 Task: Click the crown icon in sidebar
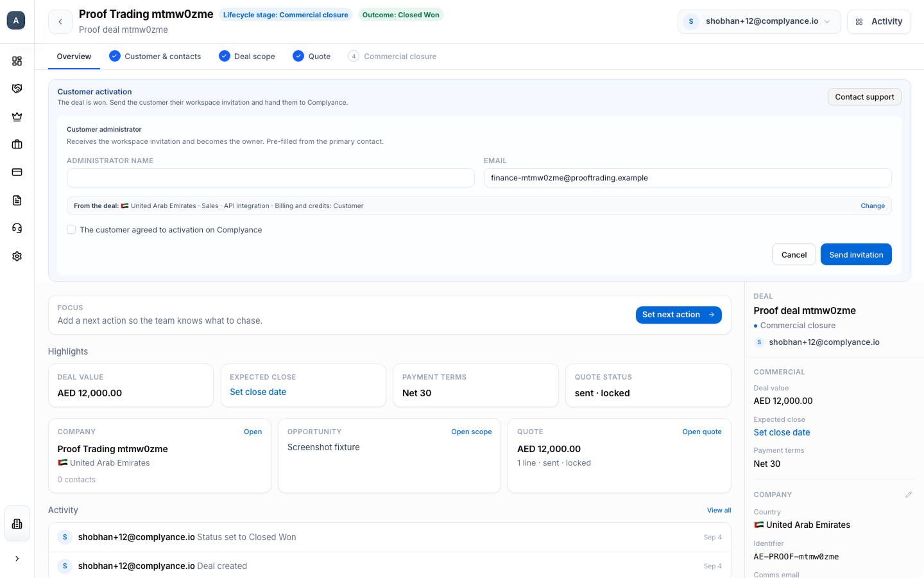click(x=17, y=117)
